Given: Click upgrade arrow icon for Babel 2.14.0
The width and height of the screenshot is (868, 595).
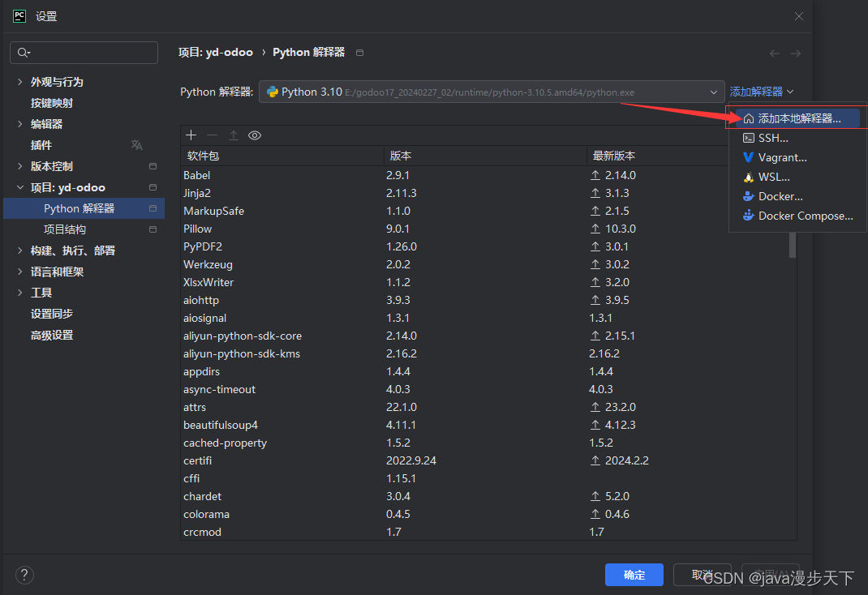Looking at the screenshot, I should pyautogui.click(x=595, y=175).
